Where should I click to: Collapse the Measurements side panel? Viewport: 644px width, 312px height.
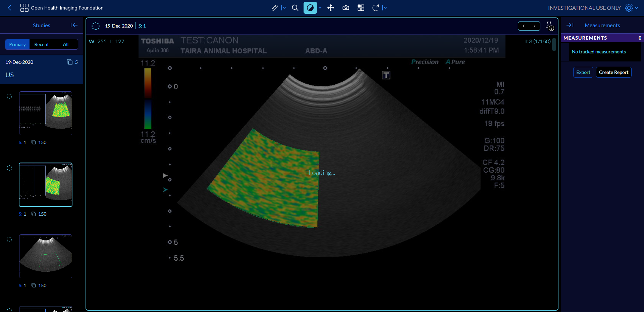pyautogui.click(x=570, y=25)
